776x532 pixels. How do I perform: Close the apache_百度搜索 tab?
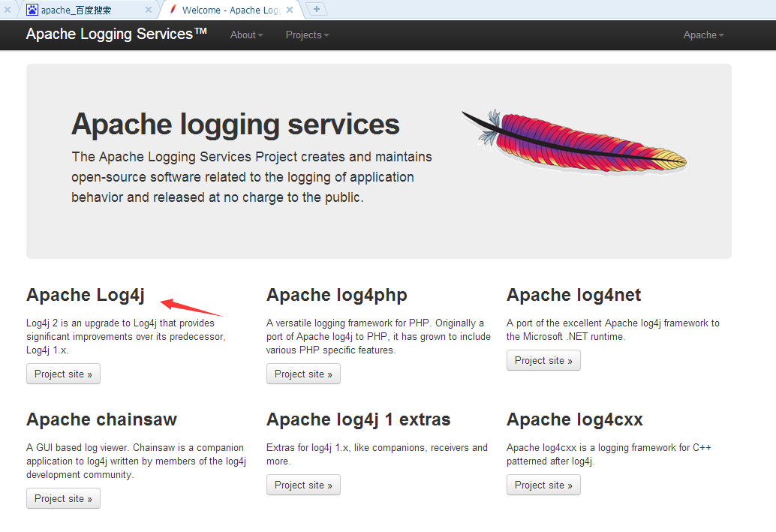click(148, 10)
